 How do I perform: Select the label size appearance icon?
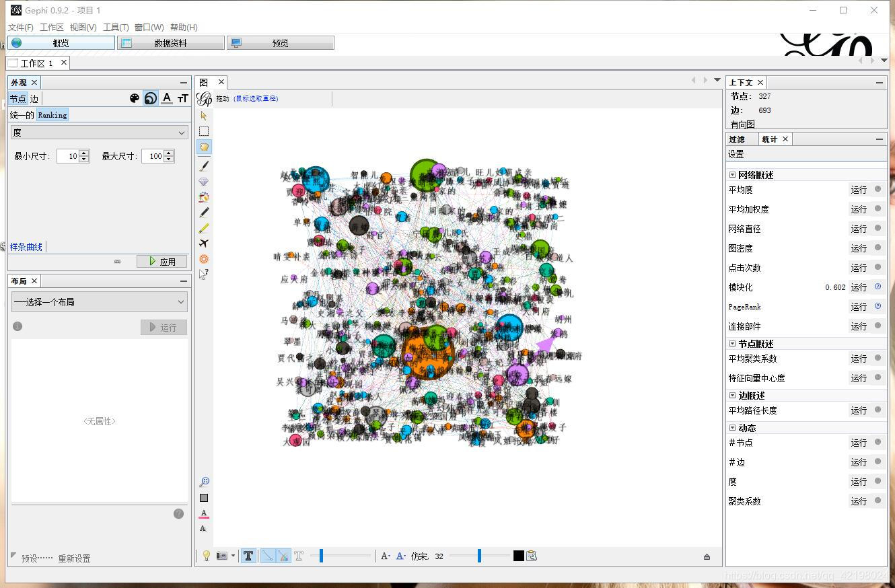coord(182,98)
